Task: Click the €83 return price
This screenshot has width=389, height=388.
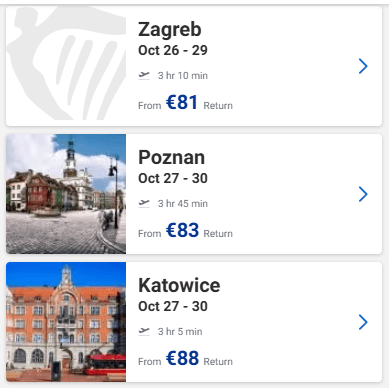Action: 182,230
